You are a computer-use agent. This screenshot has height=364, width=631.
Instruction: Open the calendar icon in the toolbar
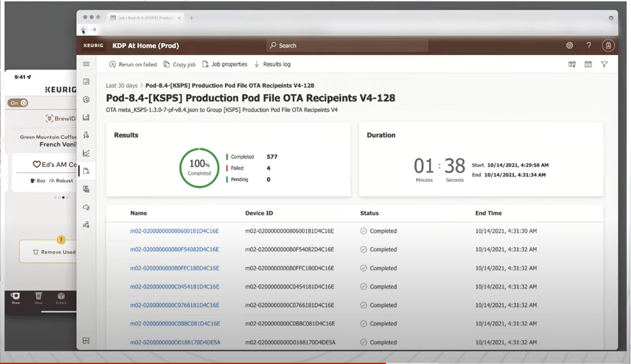pyautogui.click(x=588, y=65)
